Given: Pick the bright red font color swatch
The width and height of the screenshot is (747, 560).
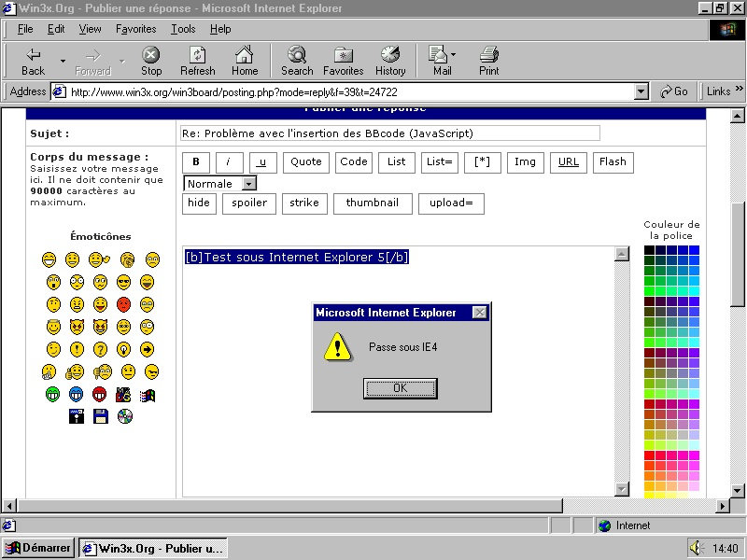Looking at the screenshot, I should (649, 455).
